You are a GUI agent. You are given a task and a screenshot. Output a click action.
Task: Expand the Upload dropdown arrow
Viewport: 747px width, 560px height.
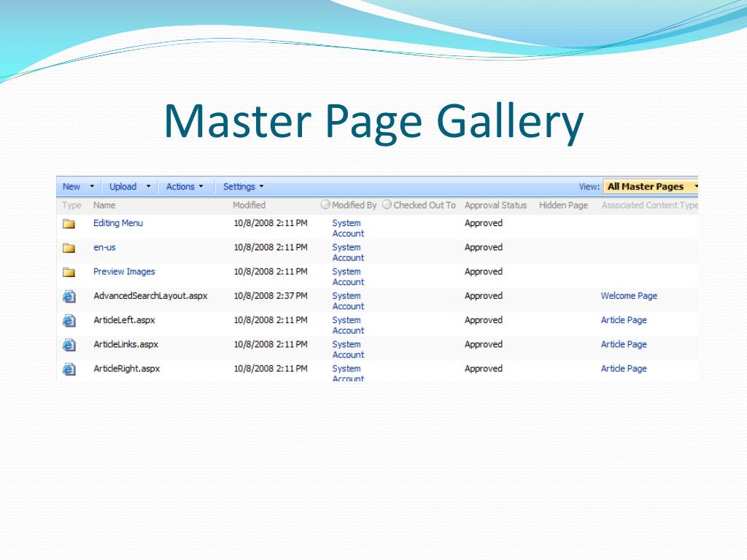148,187
